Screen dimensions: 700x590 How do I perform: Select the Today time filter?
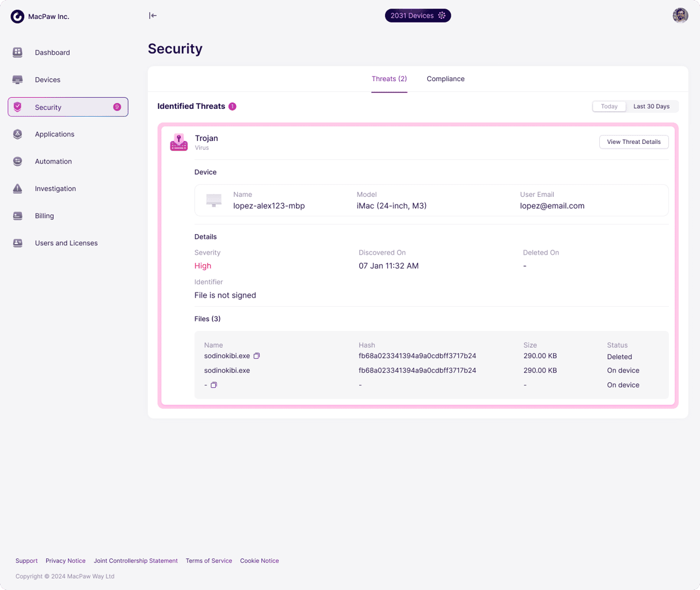tap(609, 106)
